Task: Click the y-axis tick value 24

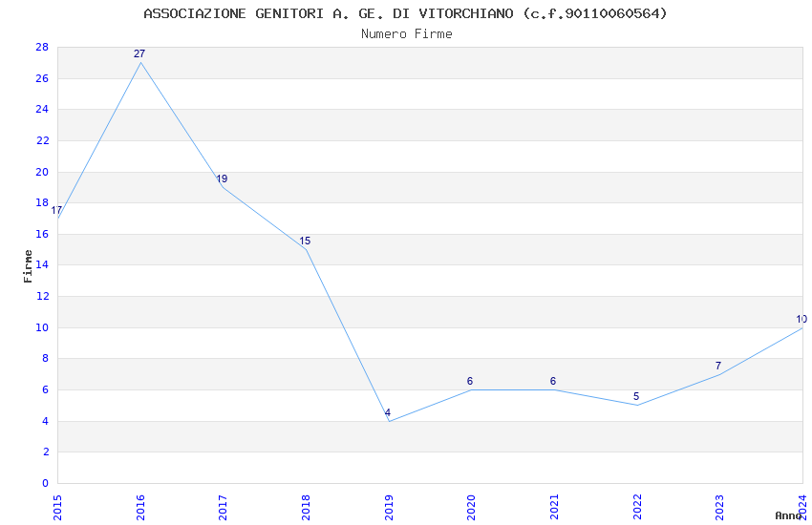Action: pos(42,109)
